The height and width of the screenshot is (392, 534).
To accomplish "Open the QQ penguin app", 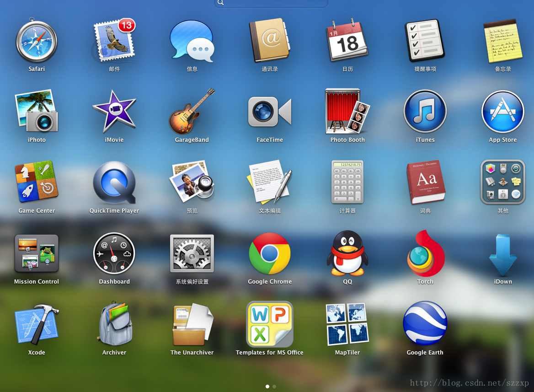I will click(x=347, y=253).
